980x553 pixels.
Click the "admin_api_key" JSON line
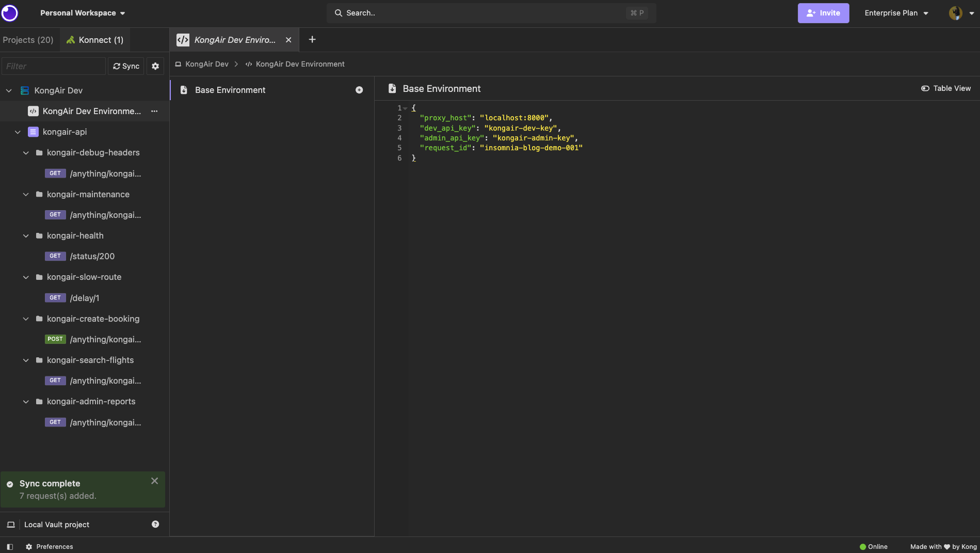pyautogui.click(x=499, y=138)
